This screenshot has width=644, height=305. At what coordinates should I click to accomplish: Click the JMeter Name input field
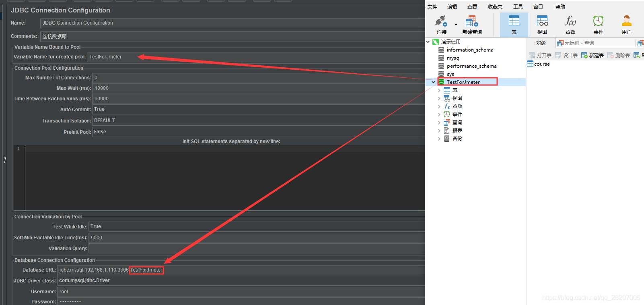[x=232, y=23]
